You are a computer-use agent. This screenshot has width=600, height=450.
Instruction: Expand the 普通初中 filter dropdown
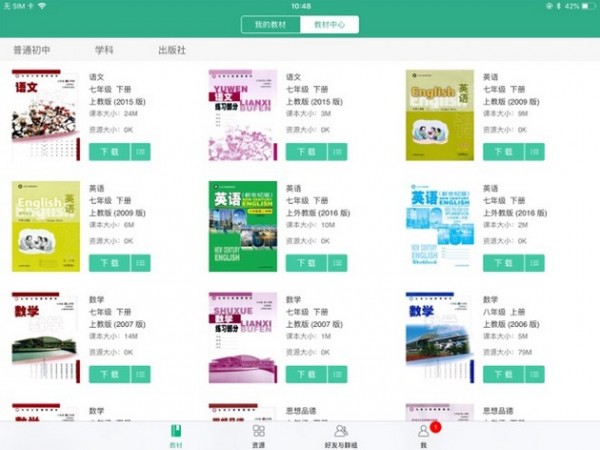click(32, 49)
